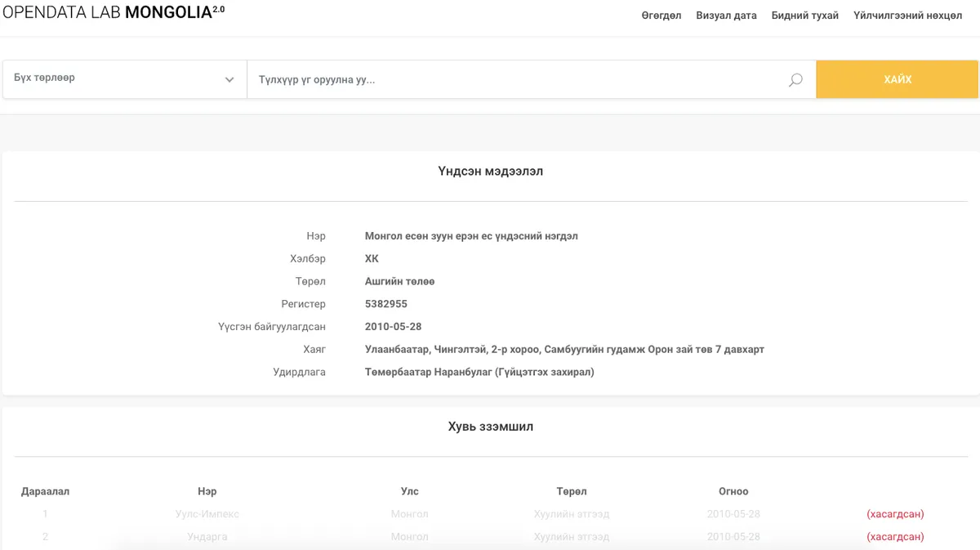Select register number 5382955

[x=386, y=304]
